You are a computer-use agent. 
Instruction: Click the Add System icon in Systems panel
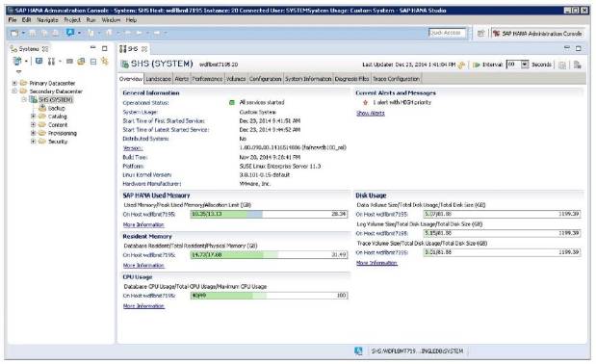pos(16,61)
